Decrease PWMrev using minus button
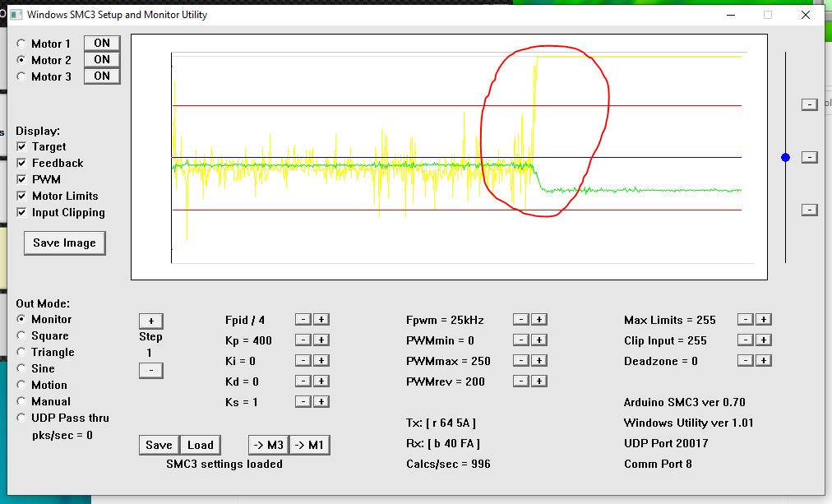 pyautogui.click(x=520, y=381)
